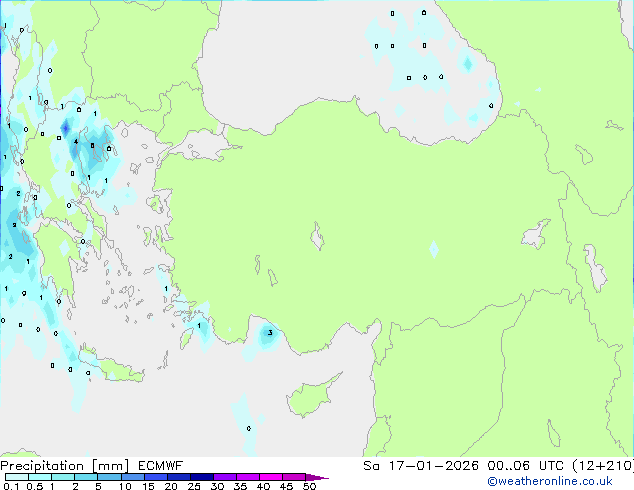Viewport: 634px width, 490px height.
Task: Select the legend swatch between 1 and 2
Action: (64, 477)
